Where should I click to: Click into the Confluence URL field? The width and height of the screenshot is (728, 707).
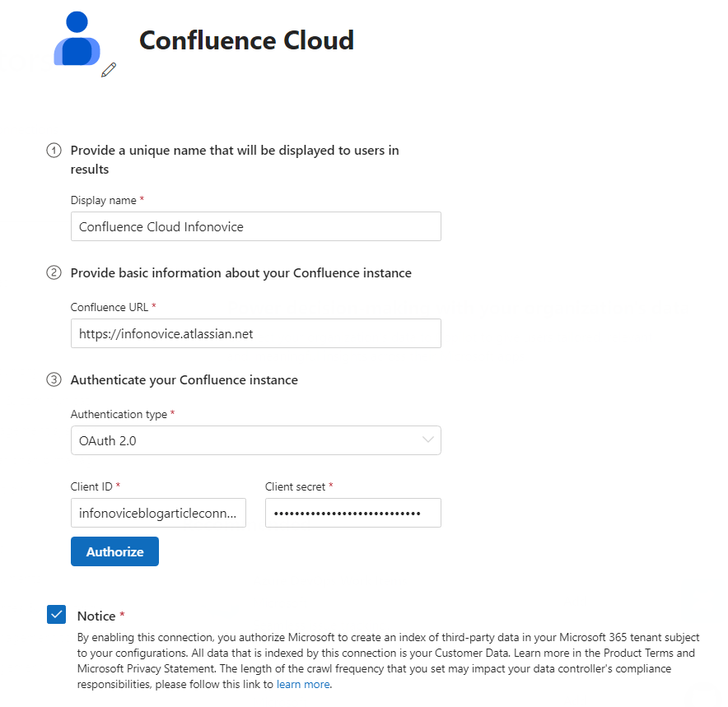255,333
